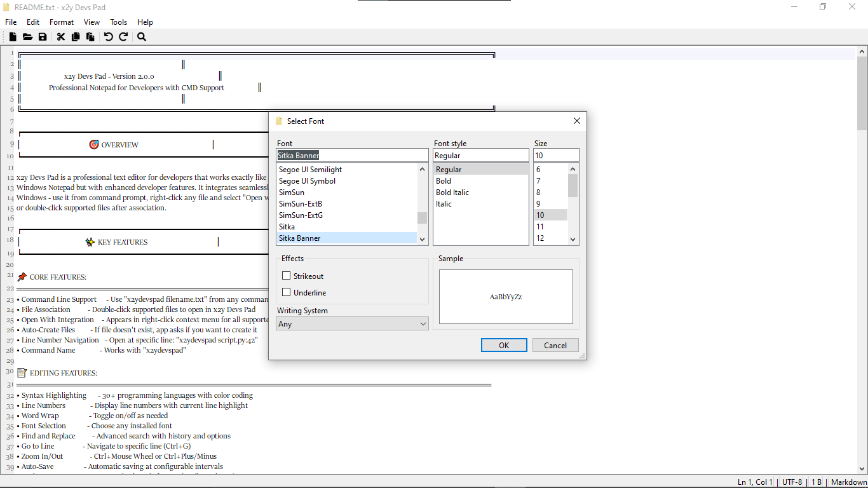This screenshot has height=488, width=868.
Task: Click the Undo arrow icon
Action: click(x=109, y=37)
